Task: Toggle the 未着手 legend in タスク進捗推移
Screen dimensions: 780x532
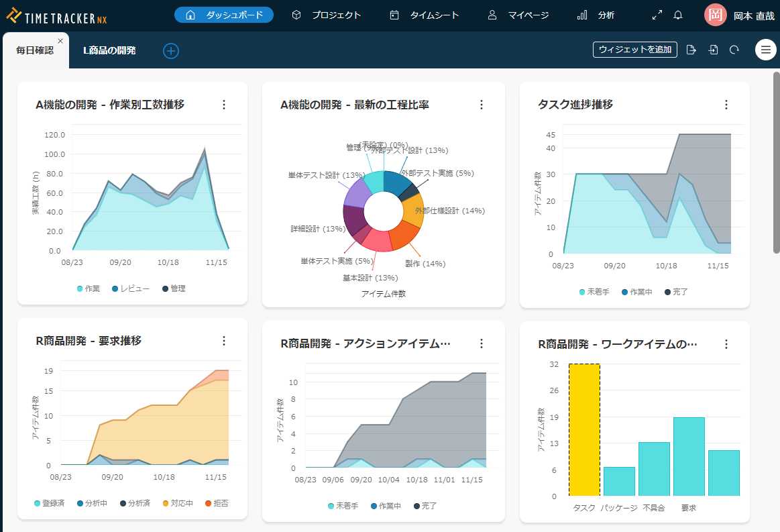Action: (x=594, y=292)
